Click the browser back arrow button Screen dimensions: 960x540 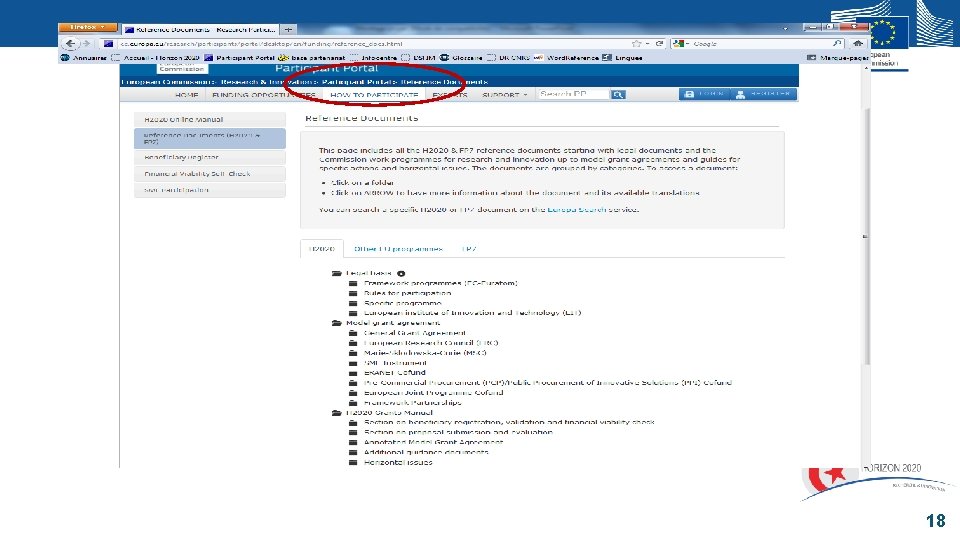[70, 43]
